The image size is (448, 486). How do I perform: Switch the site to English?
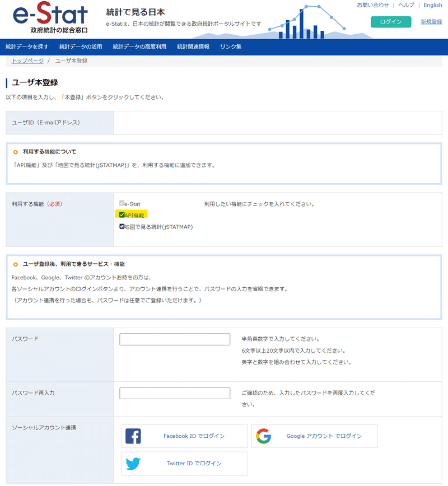tap(432, 5)
